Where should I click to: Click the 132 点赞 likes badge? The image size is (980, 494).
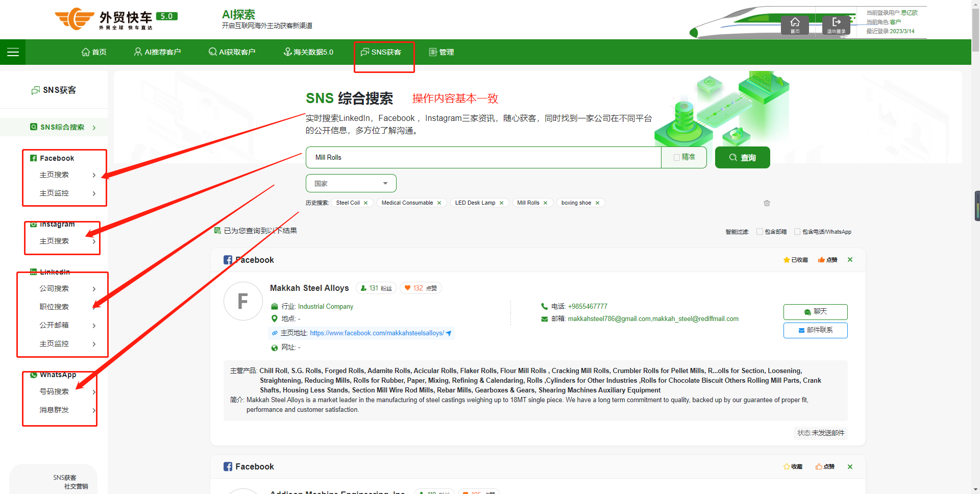[x=421, y=288]
